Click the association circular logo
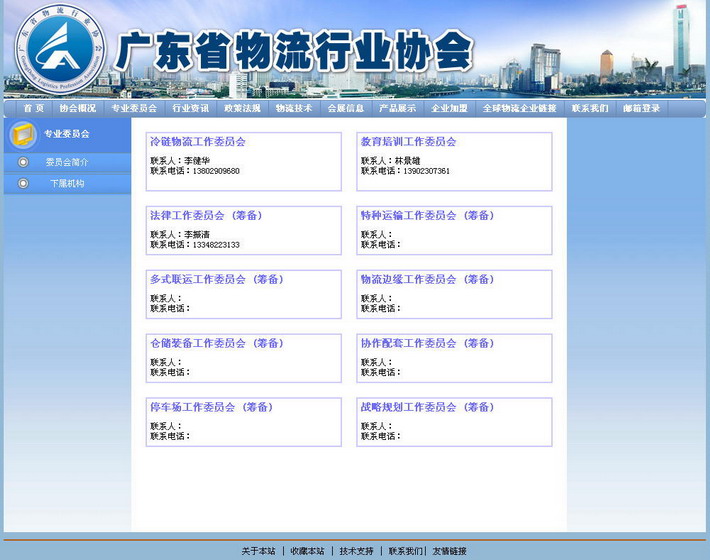710x560 pixels. coord(61,49)
